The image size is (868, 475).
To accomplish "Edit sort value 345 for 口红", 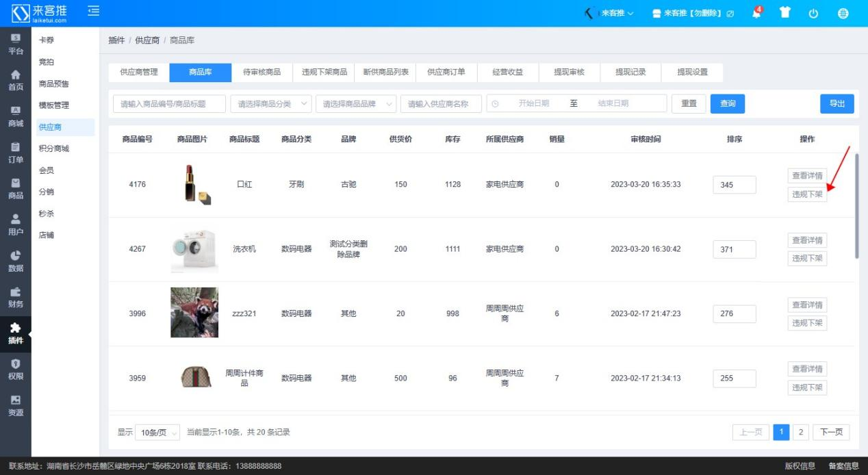I will point(734,185).
